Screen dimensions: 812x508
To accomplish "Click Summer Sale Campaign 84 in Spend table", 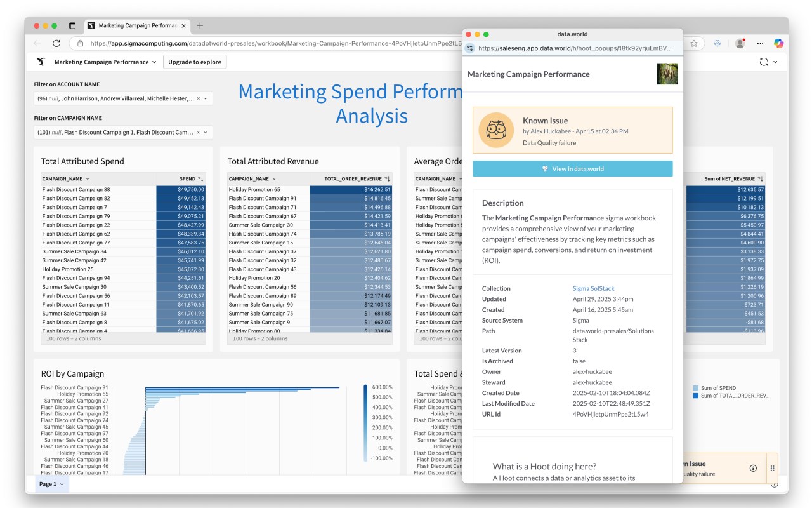I will pyautogui.click(x=74, y=252).
